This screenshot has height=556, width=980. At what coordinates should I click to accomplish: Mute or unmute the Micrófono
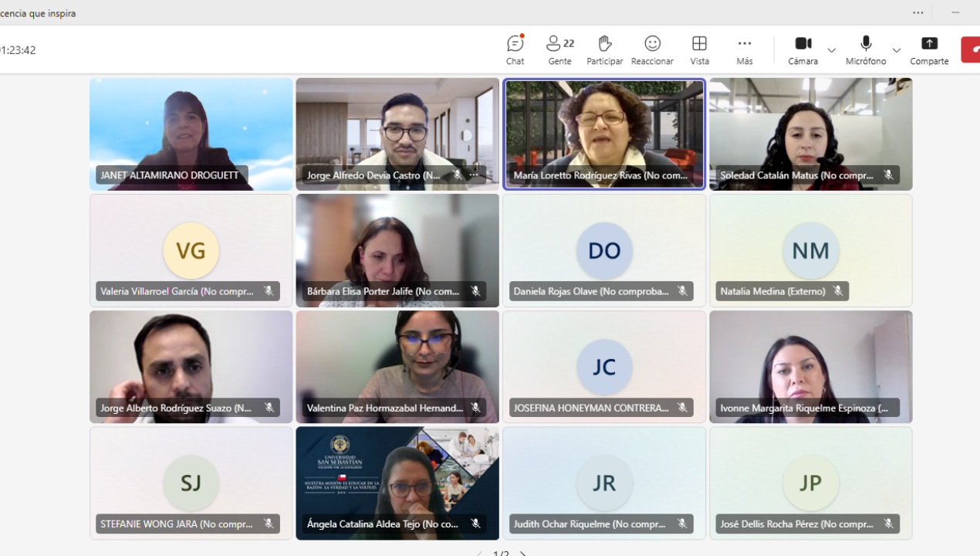[x=865, y=49]
